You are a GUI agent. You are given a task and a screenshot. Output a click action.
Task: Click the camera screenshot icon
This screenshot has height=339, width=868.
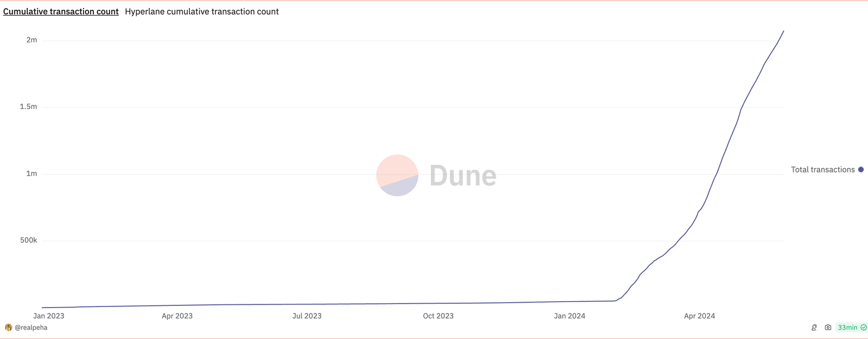pyautogui.click(x=828, y=328)
